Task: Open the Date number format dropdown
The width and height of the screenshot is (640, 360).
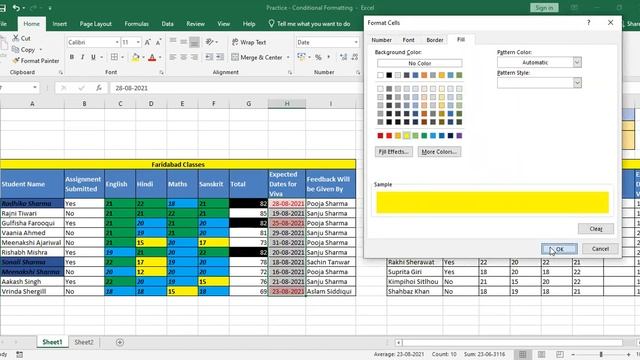Action: click(x=356, y=42)
